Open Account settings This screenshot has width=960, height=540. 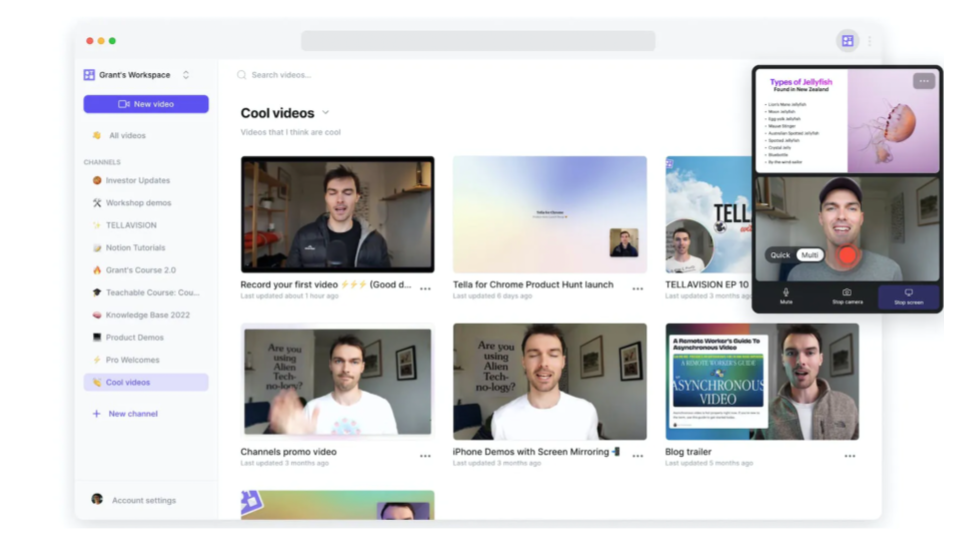[x=144, y=500]
